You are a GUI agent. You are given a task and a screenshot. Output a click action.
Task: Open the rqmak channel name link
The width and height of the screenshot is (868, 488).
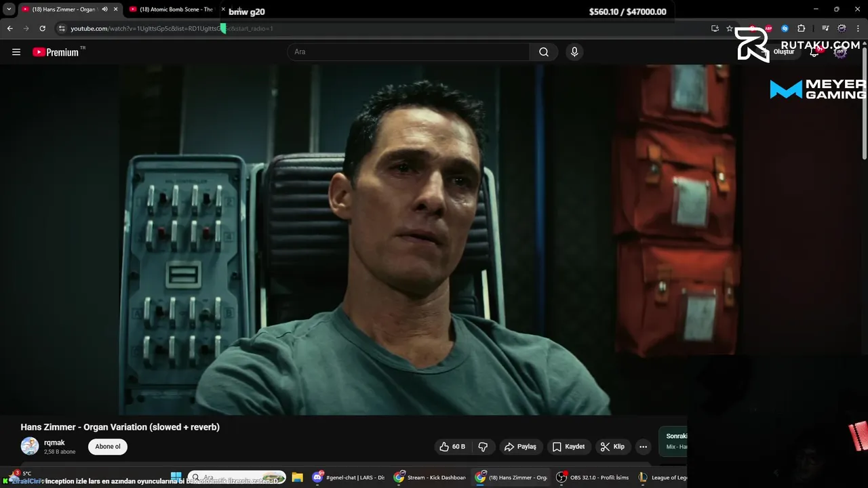click(x=54, y=443)
